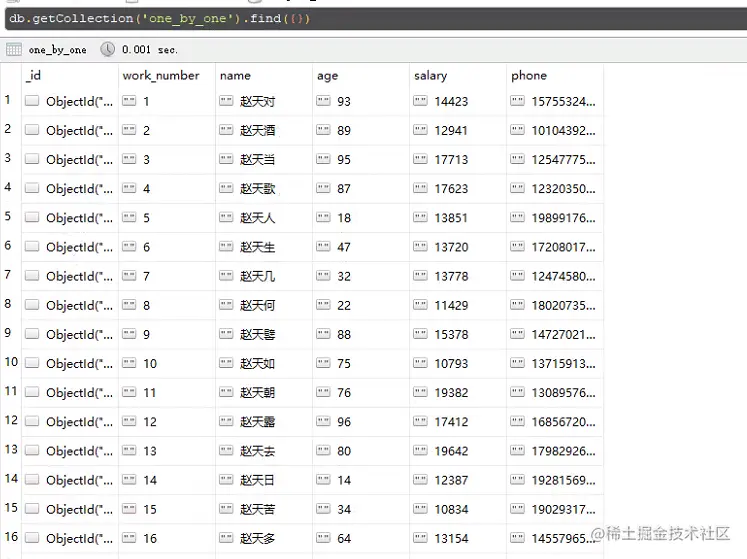
Task: Click string type icon beside age 93
Action: pos(323,101)
